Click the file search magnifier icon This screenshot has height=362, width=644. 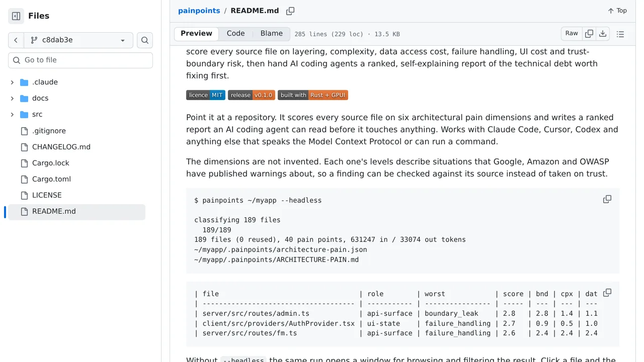(145, 40)
